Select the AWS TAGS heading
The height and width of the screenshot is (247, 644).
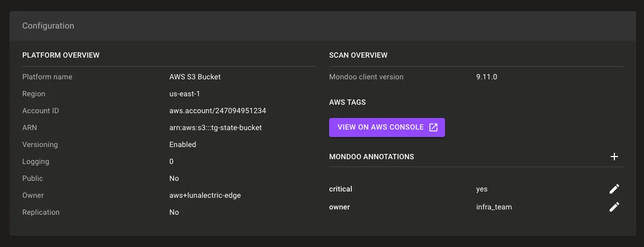pos(348,102)
